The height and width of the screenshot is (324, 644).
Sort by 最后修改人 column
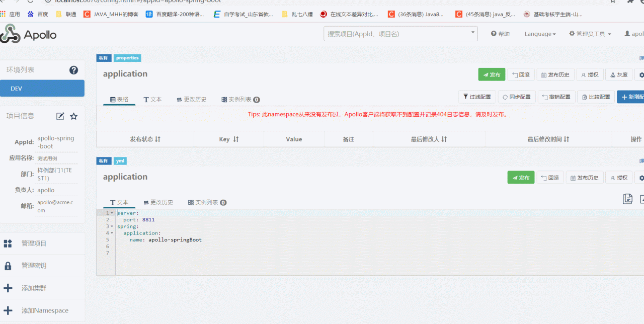click(x=429, y=139)
